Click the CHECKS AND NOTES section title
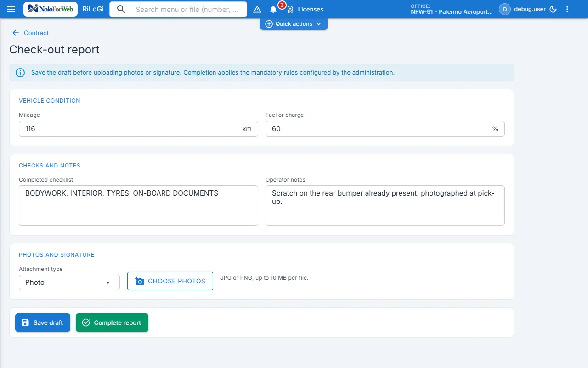 click(x=50, y=166)
